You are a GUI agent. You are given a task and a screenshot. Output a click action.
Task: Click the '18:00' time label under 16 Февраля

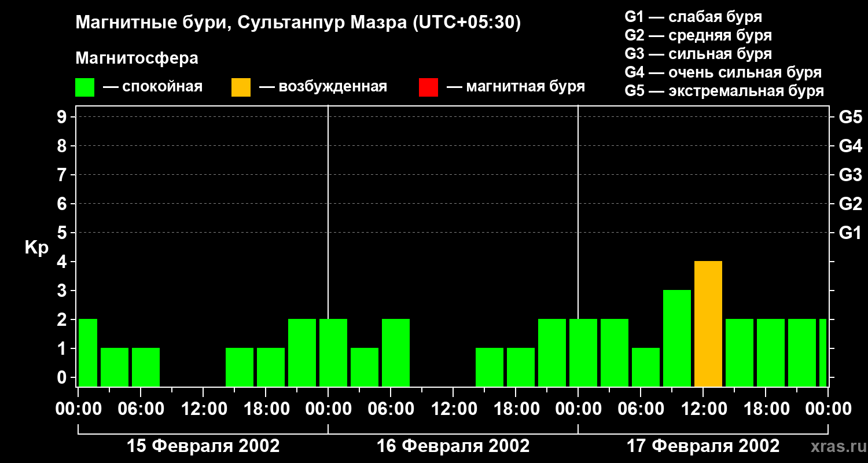click(516, 409)
